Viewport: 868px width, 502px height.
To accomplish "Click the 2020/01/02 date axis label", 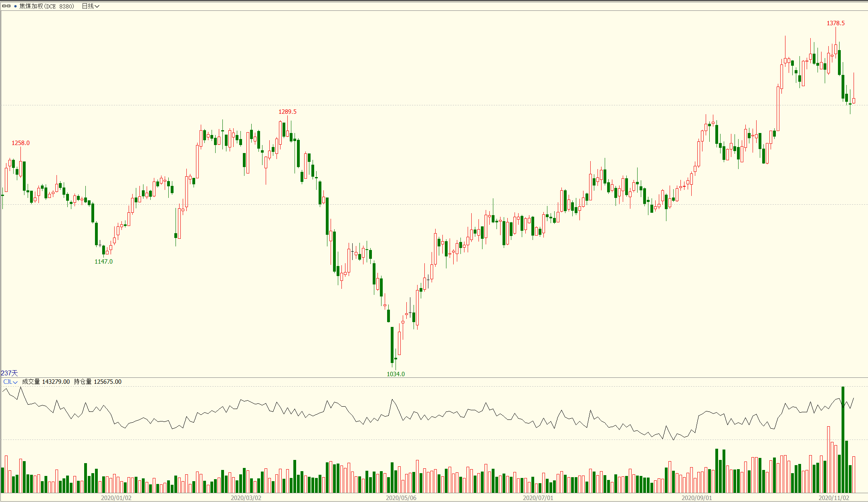I will tap(116, 498).
